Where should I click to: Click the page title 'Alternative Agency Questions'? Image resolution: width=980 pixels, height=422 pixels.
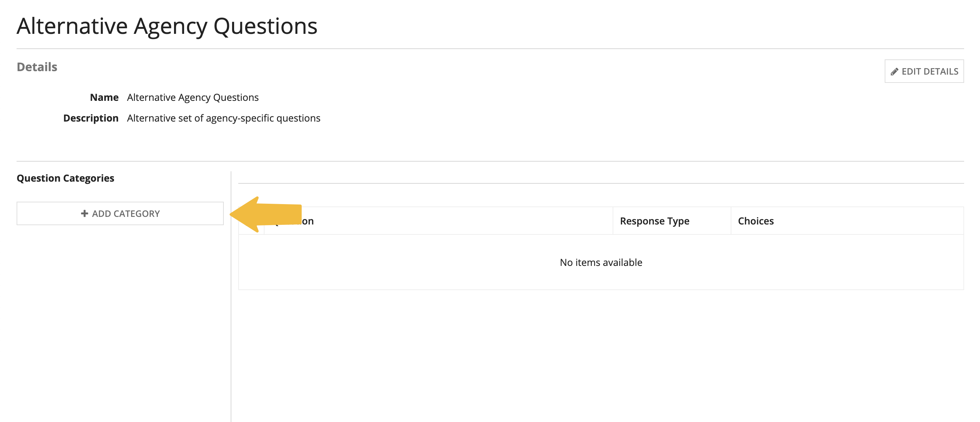point(167,26)
